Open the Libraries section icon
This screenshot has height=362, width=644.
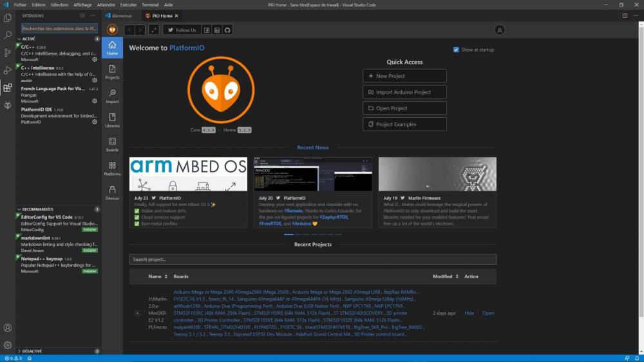[112, 120]
